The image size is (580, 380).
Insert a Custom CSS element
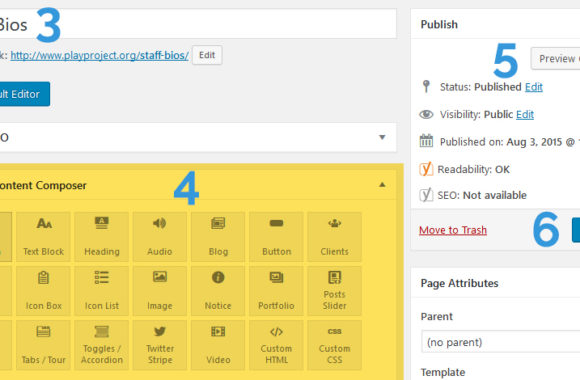[x=334, y=345]
